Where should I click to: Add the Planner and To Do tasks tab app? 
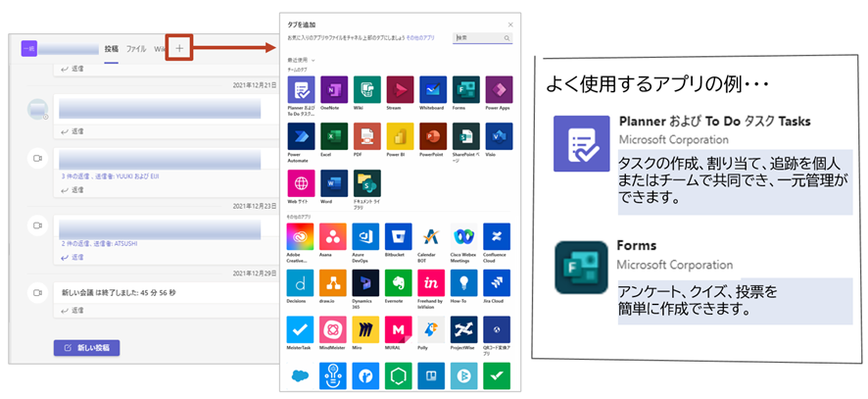301,90
